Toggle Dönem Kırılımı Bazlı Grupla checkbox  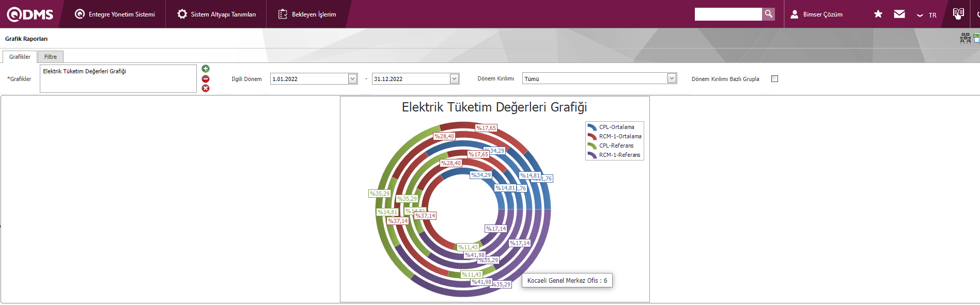coord(774,78)
